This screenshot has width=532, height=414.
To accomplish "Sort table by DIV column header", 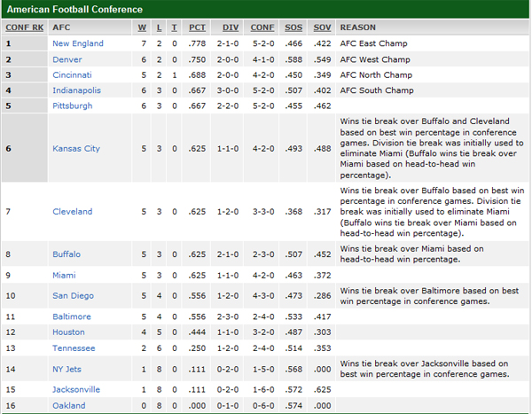I will [x=231, y=27].
